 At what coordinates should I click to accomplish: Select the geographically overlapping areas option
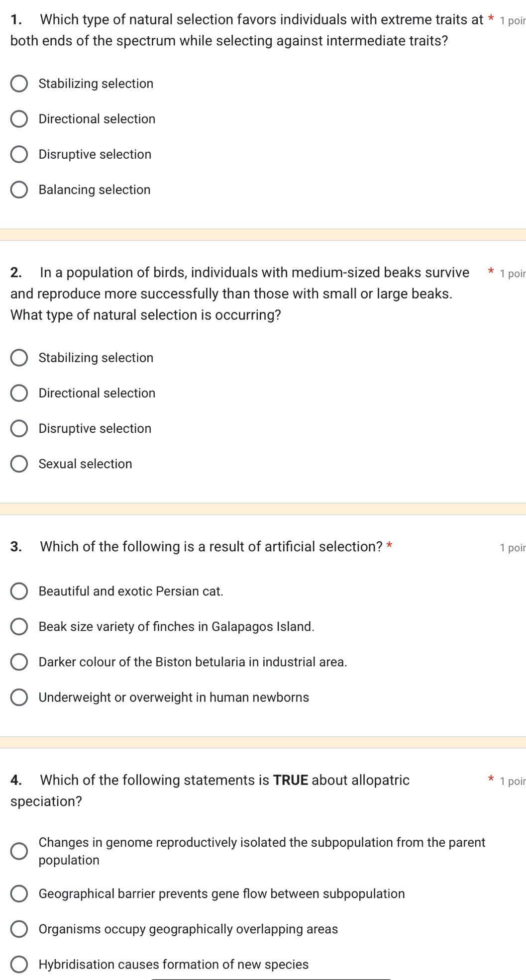(x=19, y=929)
